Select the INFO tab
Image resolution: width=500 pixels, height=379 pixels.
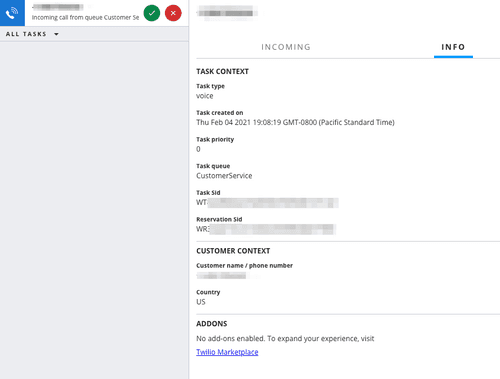pos(453,47)
